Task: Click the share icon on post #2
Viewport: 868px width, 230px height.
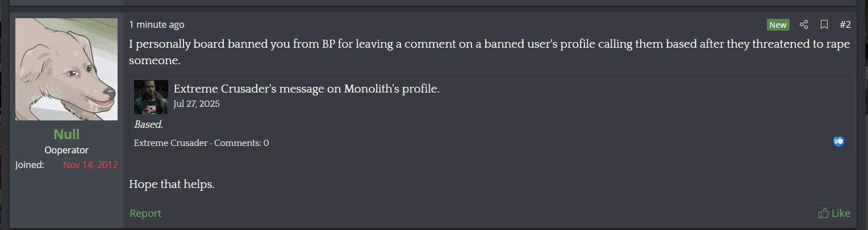Action: [803, 24]
